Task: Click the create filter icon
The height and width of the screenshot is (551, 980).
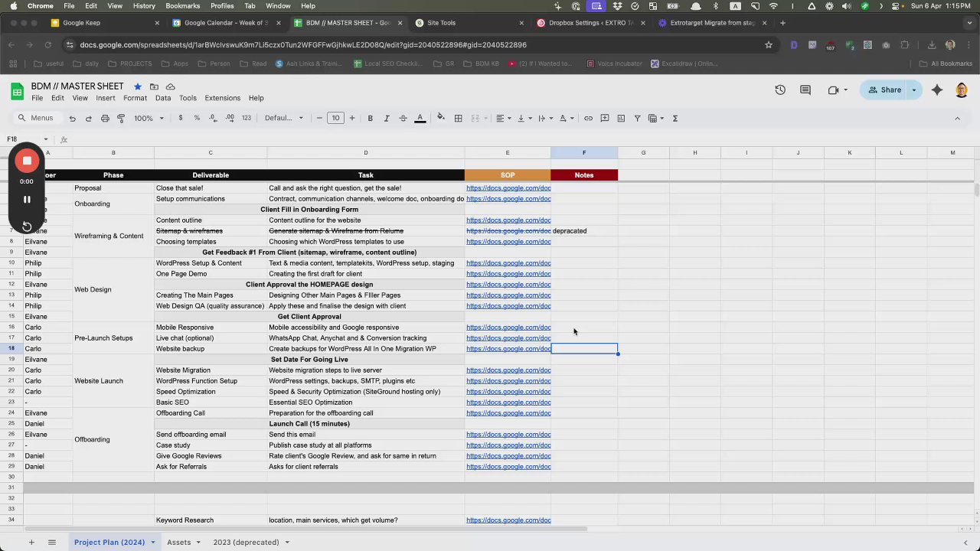Action: [x=637, y=119]
